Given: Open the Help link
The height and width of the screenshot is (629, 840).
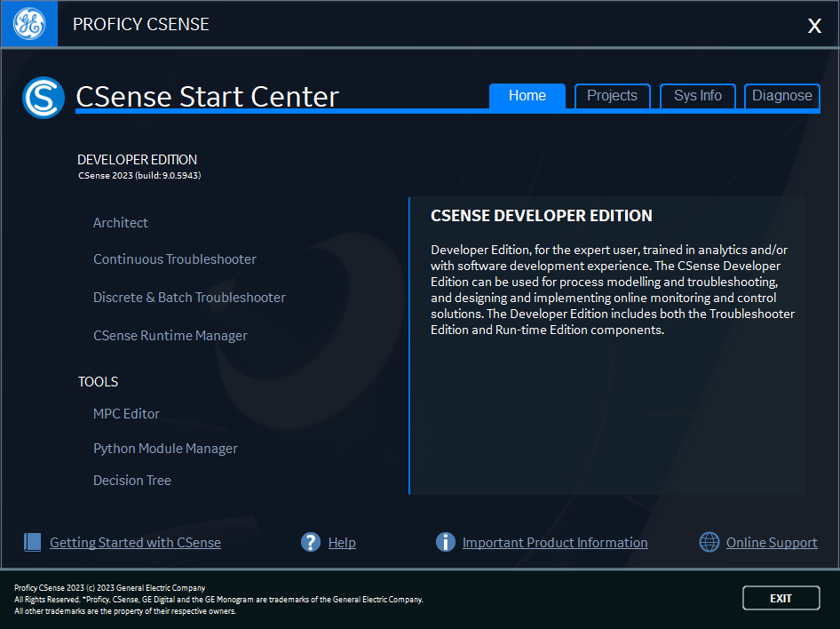Looking at the screenshot, I should click(x=342, y=543).
